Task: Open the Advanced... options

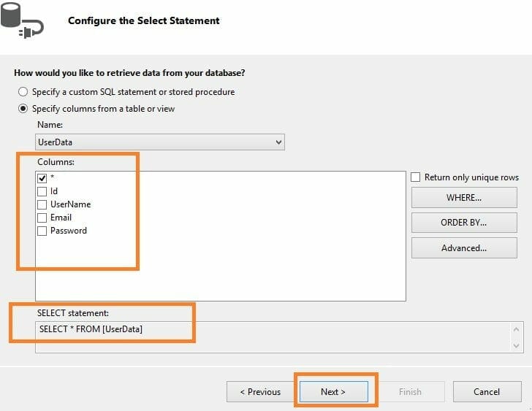Action: pyautogui.click(x=463, y=248)
